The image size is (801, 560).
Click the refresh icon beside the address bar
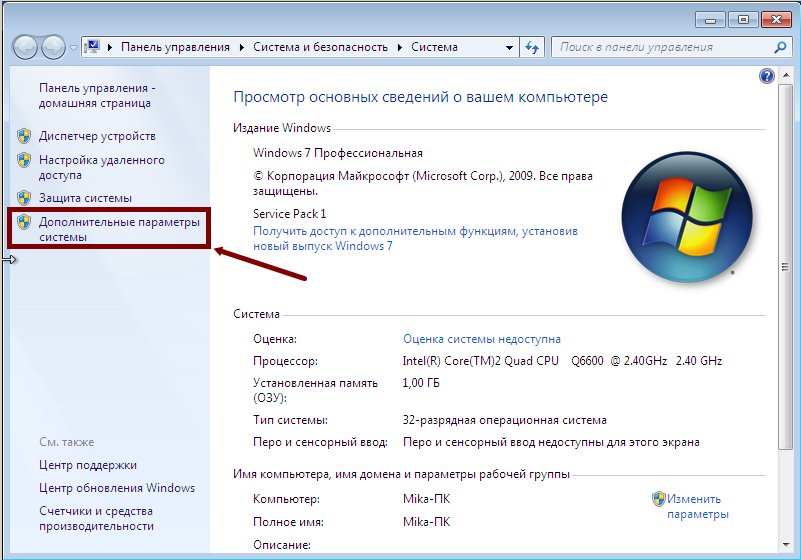coord(532,47)
